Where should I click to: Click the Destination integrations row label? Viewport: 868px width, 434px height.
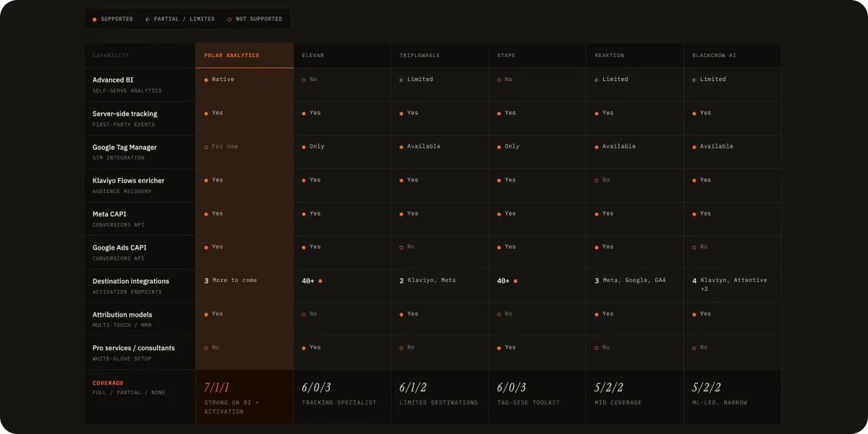[131, 281]
